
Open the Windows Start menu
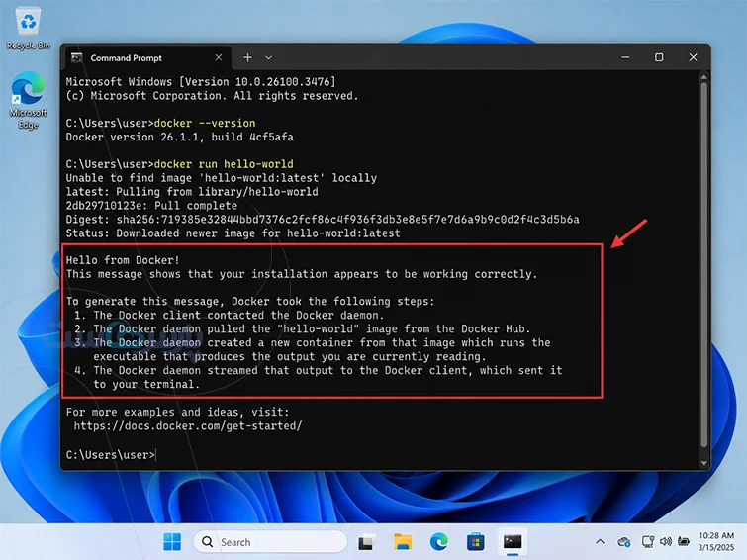pyautogui.click(x=172, y=542)
